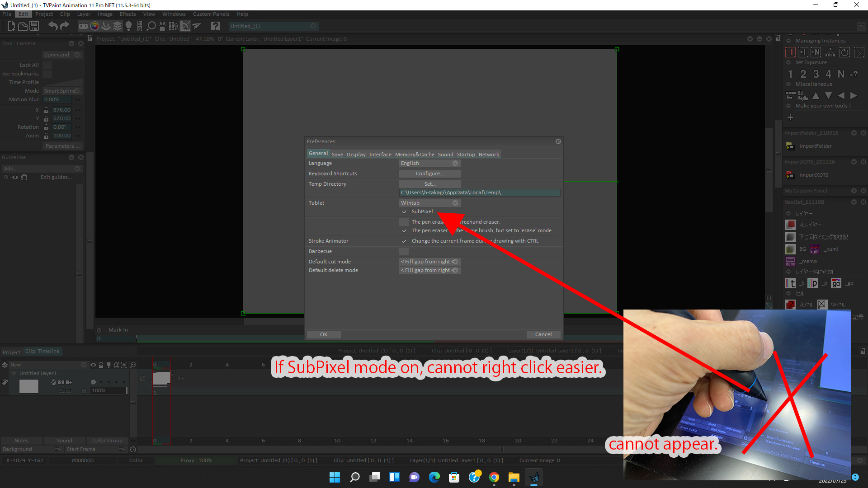The height and width of the screenshot is (488, 868).
Task: Toggle the light table bulb toolbar icon
Action: point(128,26)
